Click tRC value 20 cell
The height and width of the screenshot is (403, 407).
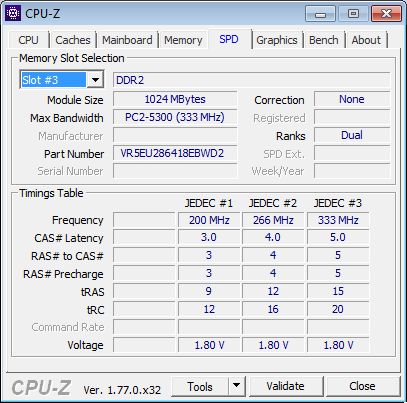click(338, 309)
